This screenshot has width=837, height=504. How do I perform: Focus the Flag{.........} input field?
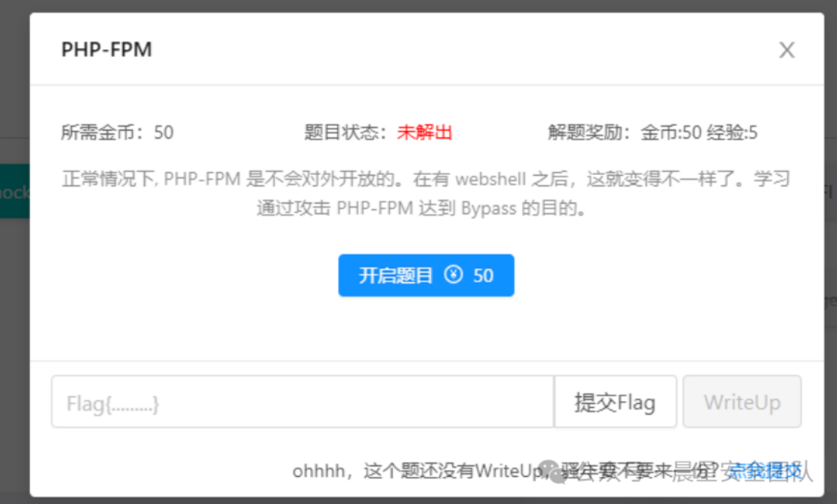coord(303,402)
